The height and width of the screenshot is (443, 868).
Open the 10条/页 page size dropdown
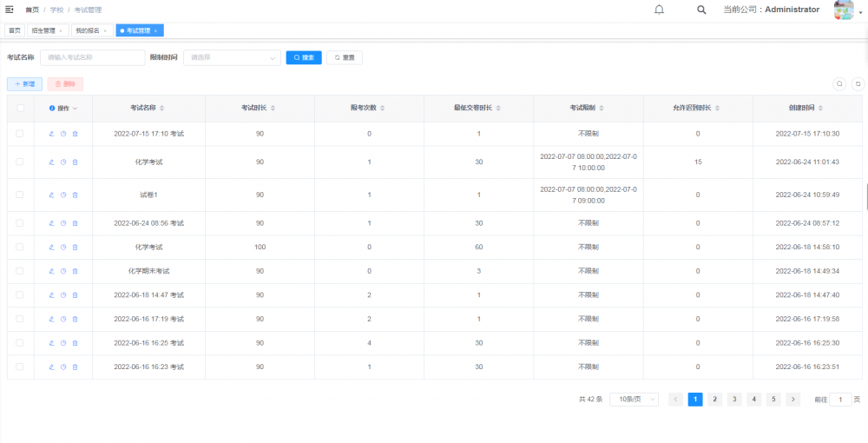(x=634, y=400)
